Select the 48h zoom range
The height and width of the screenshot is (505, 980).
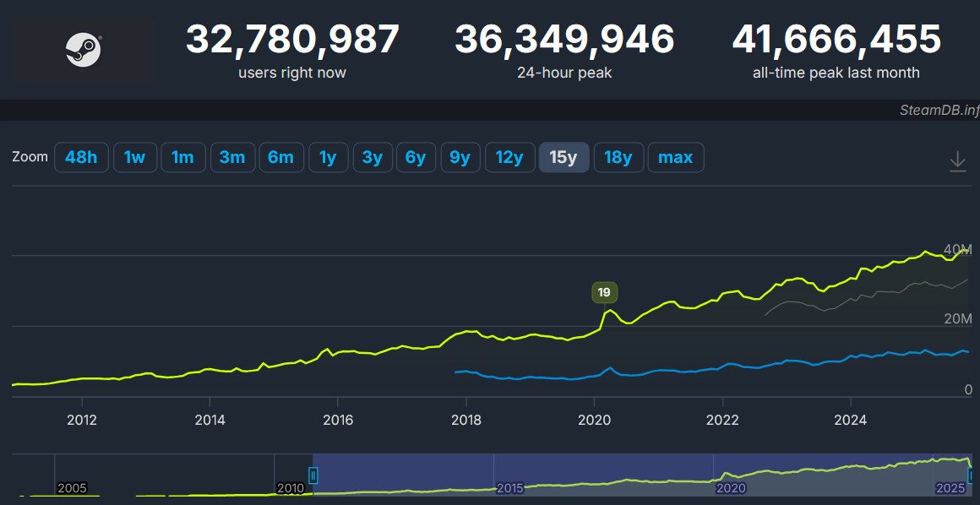pos(81,157)
